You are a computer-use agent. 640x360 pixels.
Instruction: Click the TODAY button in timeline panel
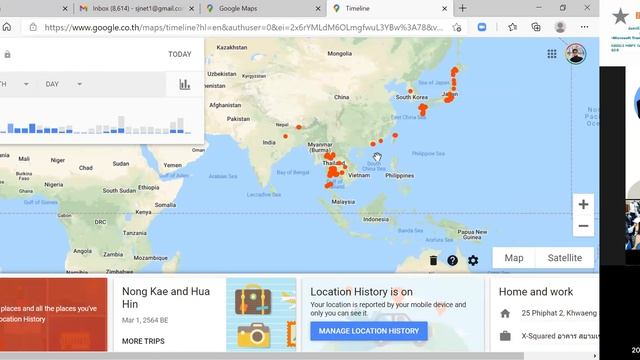pyautogui.click(x=180, y=54)
